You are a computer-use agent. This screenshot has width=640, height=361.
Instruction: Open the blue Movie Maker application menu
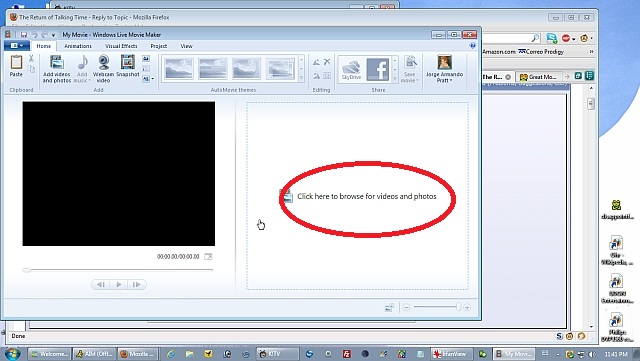tap(17, 45)
